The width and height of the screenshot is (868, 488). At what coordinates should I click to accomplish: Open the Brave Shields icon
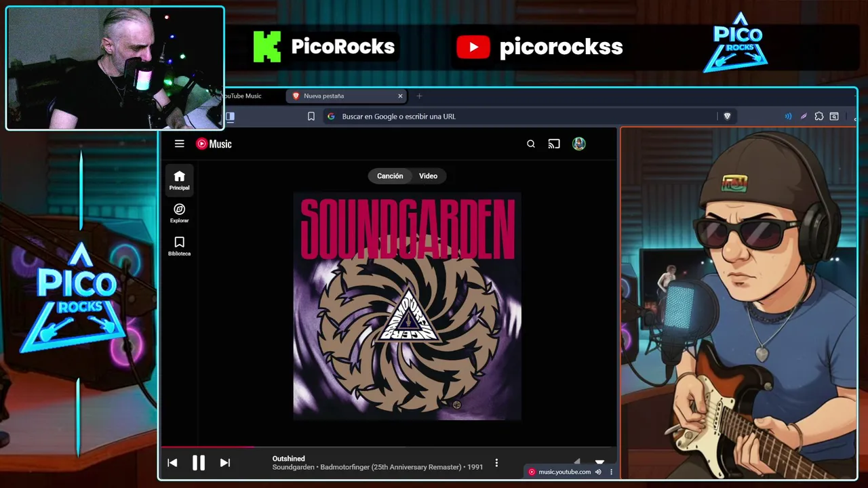coord(727,117)
